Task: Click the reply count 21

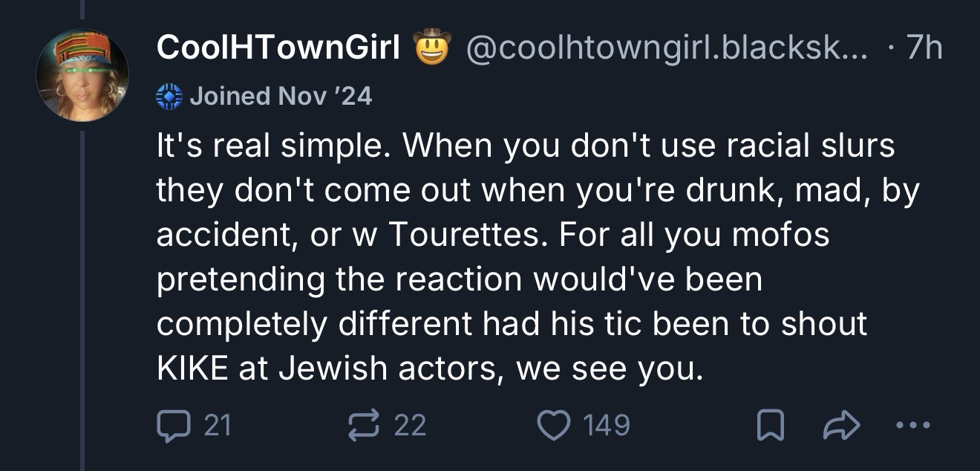Action: coord(217,425)
